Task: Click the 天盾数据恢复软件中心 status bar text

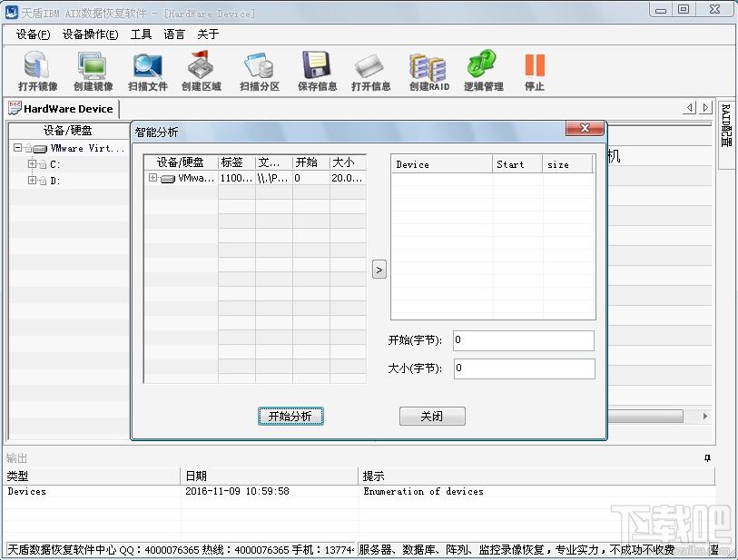Action: tap(62, 550)
